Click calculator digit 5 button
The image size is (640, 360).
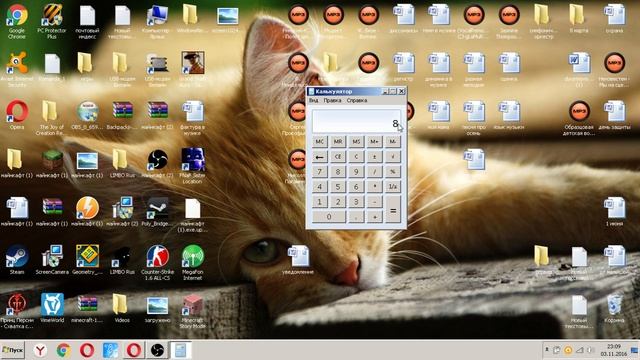pos(338,187)
